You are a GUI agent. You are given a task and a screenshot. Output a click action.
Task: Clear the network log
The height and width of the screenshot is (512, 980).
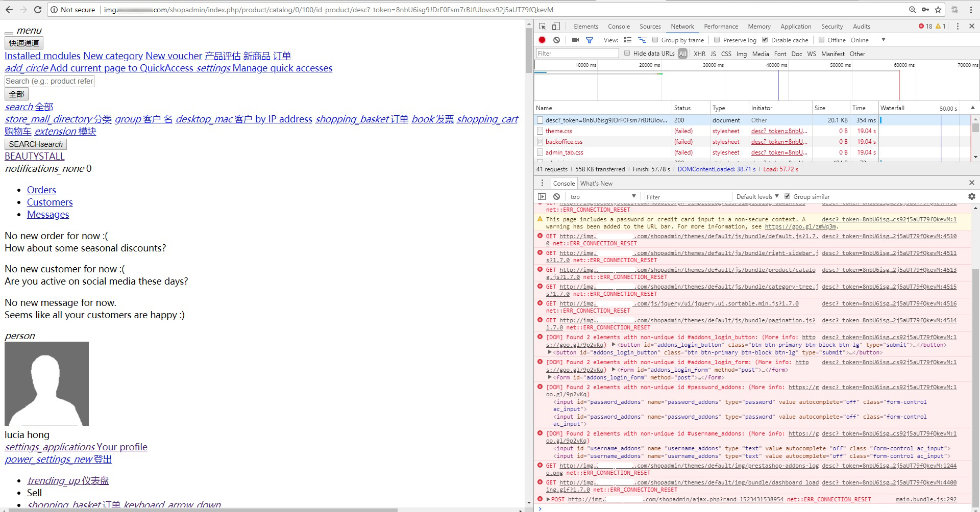click(556, 40)
